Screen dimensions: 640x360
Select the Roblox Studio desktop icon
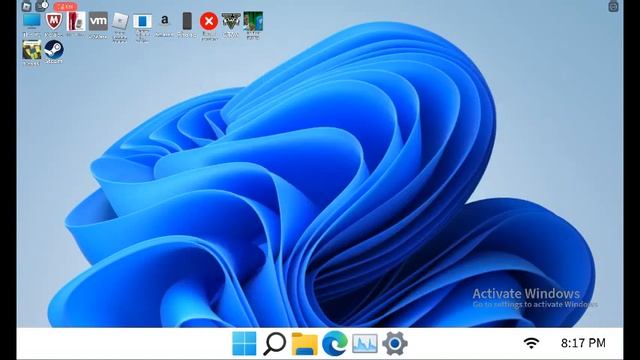point(120,21)
